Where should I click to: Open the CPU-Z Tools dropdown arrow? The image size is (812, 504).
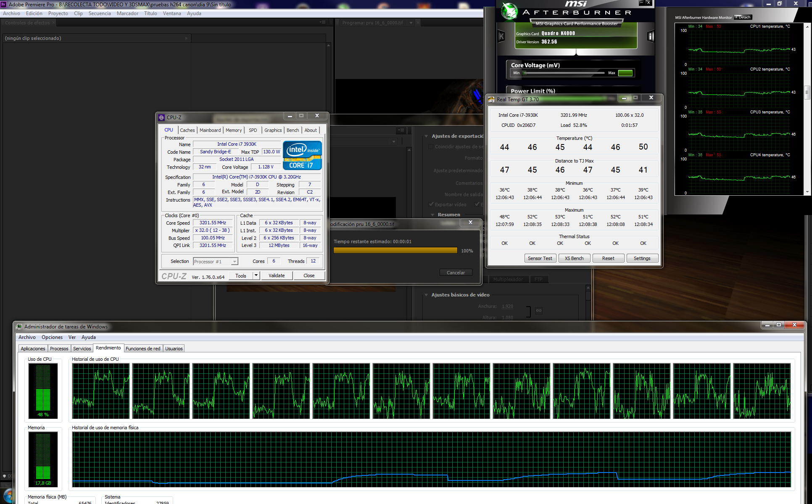click(256, 276)
